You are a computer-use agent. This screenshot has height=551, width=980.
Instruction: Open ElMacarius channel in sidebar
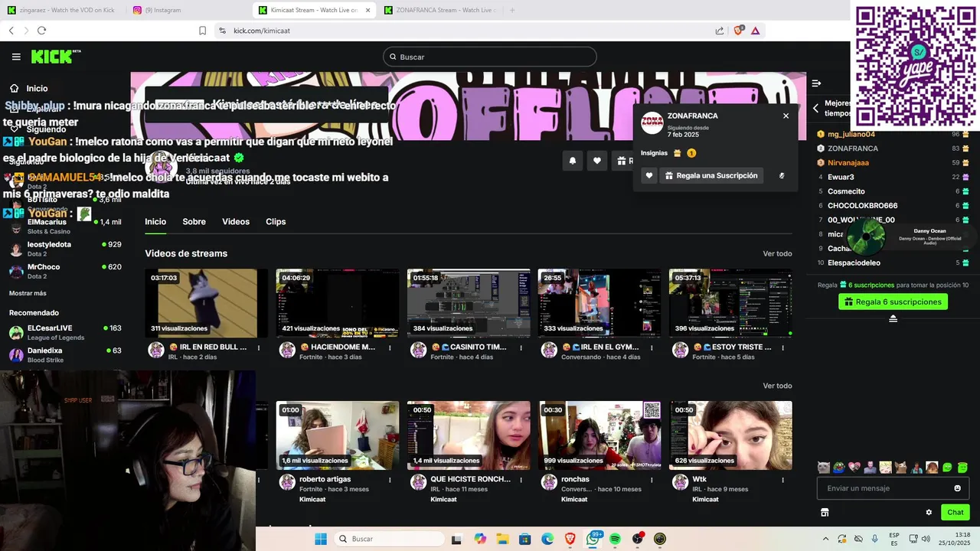pos(65,227)
